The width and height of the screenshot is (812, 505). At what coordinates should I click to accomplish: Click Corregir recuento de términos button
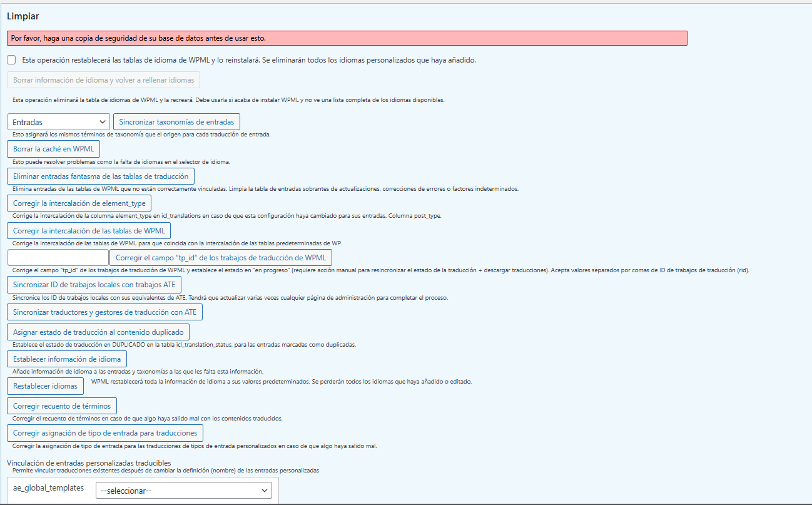[62, 406]
